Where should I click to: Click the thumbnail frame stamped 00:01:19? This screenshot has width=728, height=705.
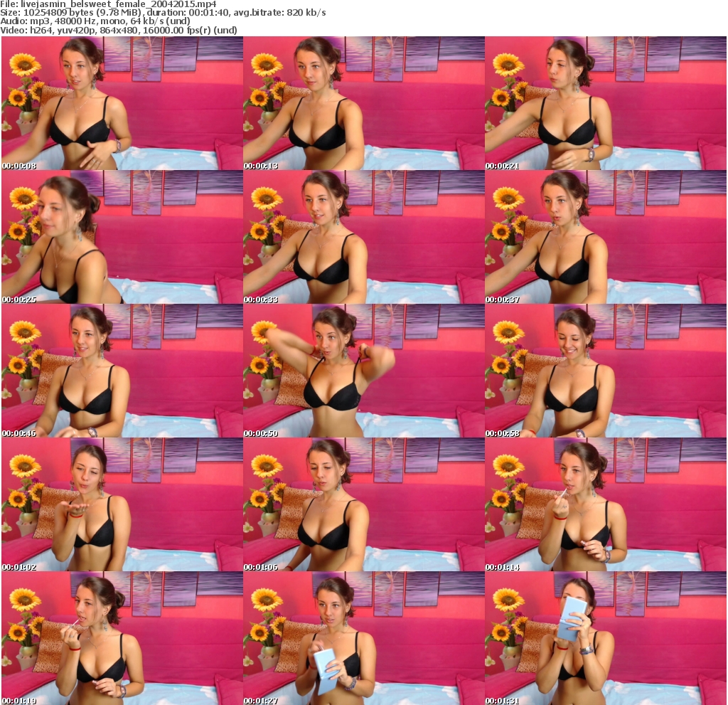tap(122, 639)
